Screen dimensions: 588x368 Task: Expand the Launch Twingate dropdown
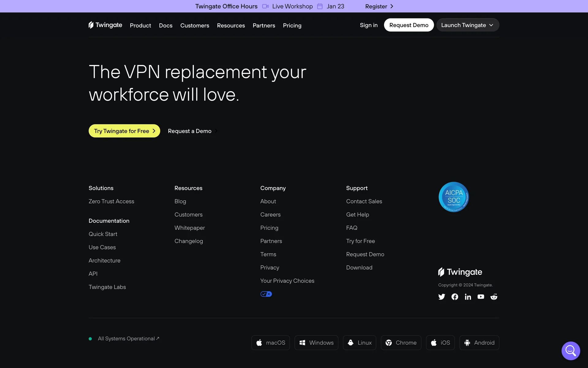(467, 25)
